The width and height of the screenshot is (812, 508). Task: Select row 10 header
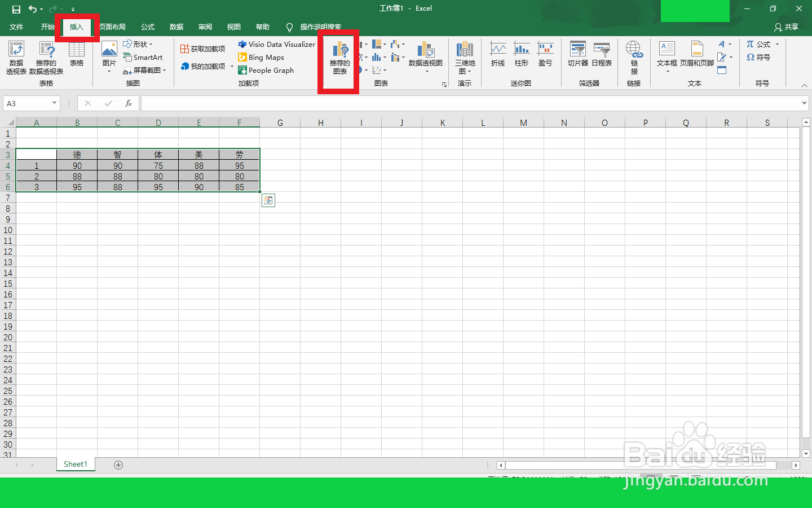(x=8, y=230)
